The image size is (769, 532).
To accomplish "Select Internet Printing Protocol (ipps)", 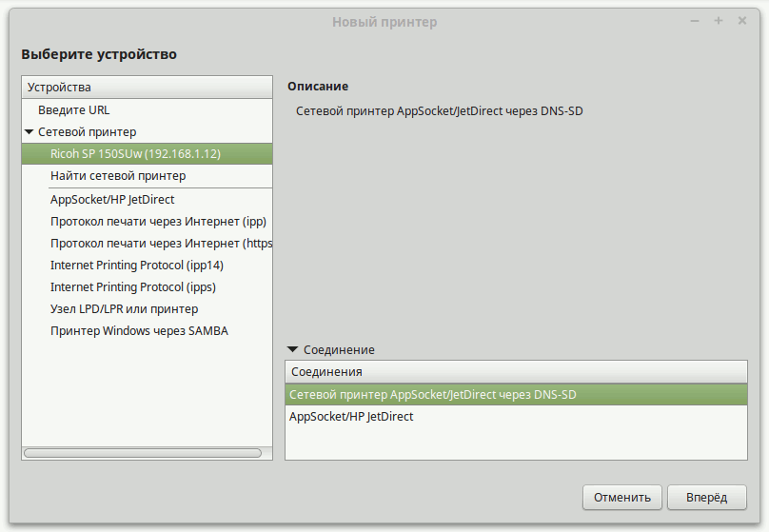I will click(x=133, y=287).
